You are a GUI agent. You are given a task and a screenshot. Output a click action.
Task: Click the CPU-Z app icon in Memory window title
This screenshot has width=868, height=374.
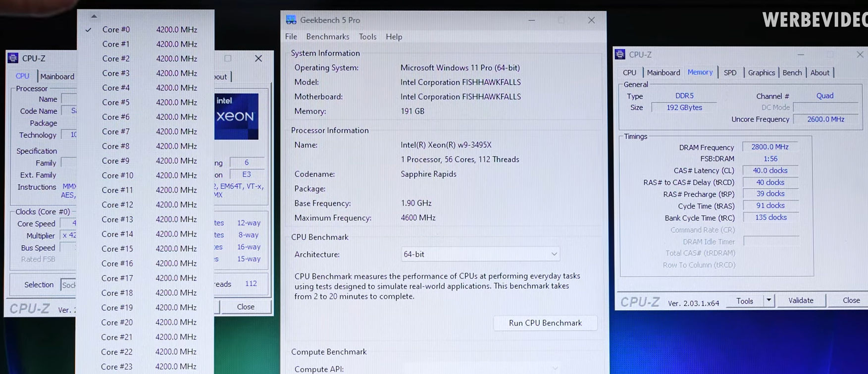click(620, 54)
